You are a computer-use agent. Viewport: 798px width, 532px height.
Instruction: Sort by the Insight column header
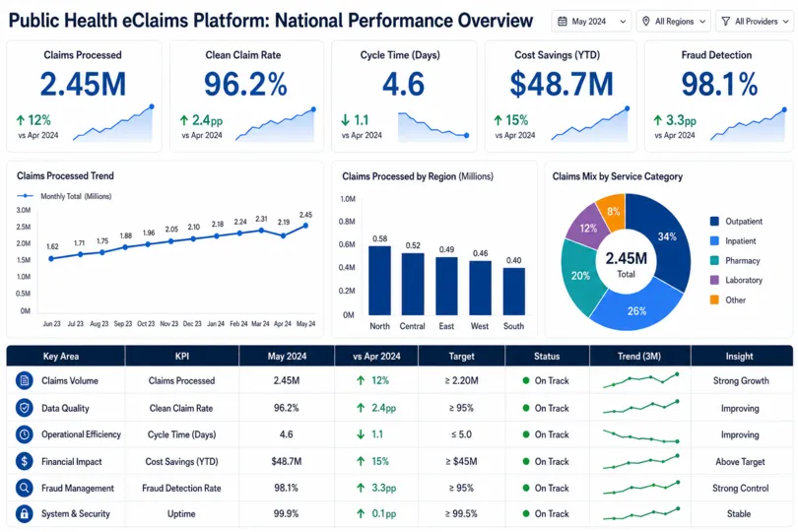pos(740,356)
